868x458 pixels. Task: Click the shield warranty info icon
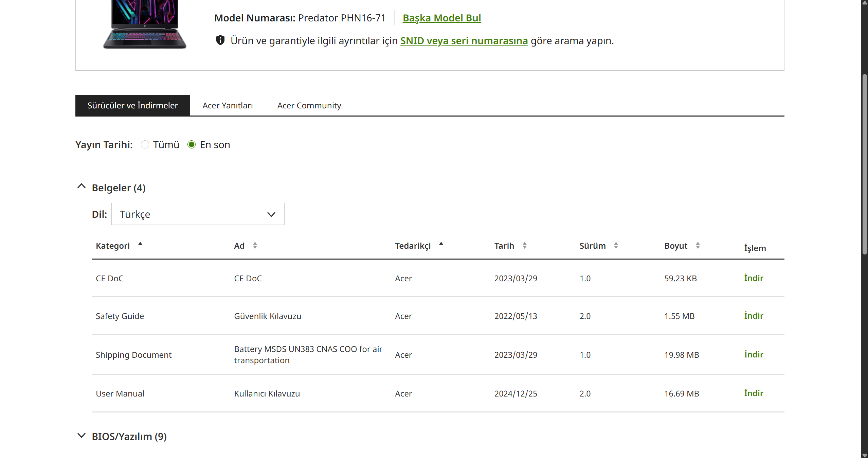coord(220,40)
